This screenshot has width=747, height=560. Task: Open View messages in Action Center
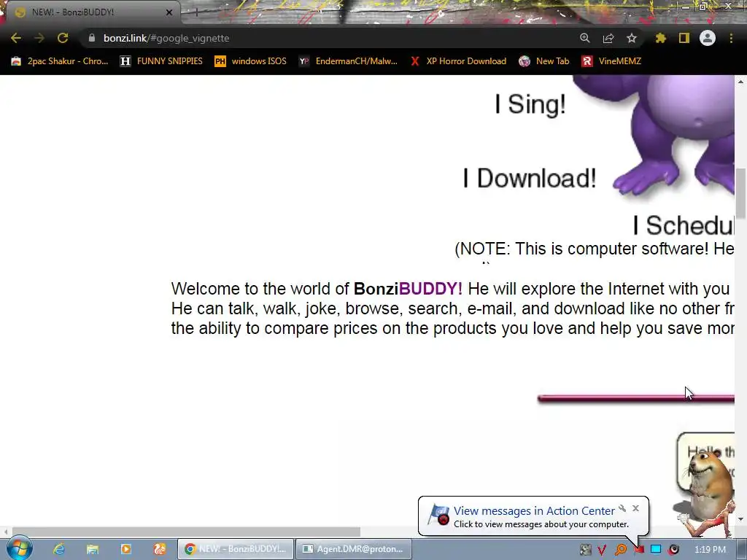pos(533,511)
